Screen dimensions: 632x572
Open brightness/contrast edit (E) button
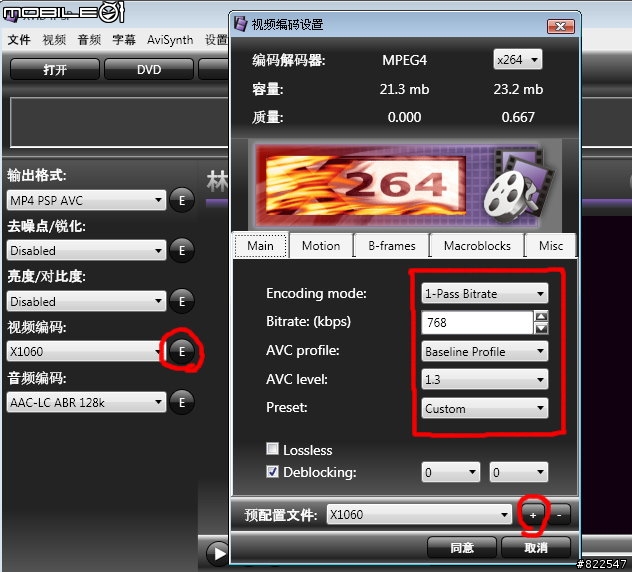point(182,301)
